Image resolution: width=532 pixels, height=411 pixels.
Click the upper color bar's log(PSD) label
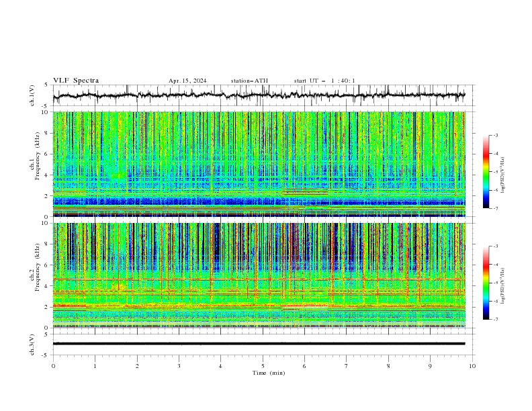click(x=503, y=175)
